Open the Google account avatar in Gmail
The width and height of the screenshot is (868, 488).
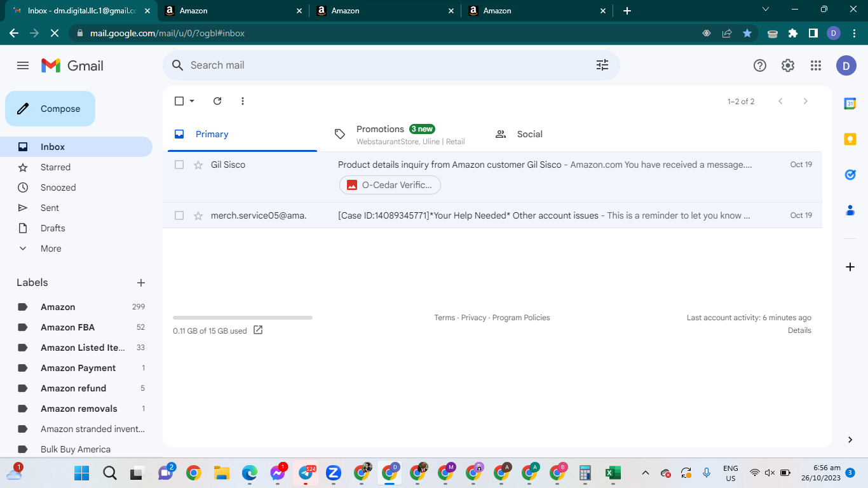(846, 65)
